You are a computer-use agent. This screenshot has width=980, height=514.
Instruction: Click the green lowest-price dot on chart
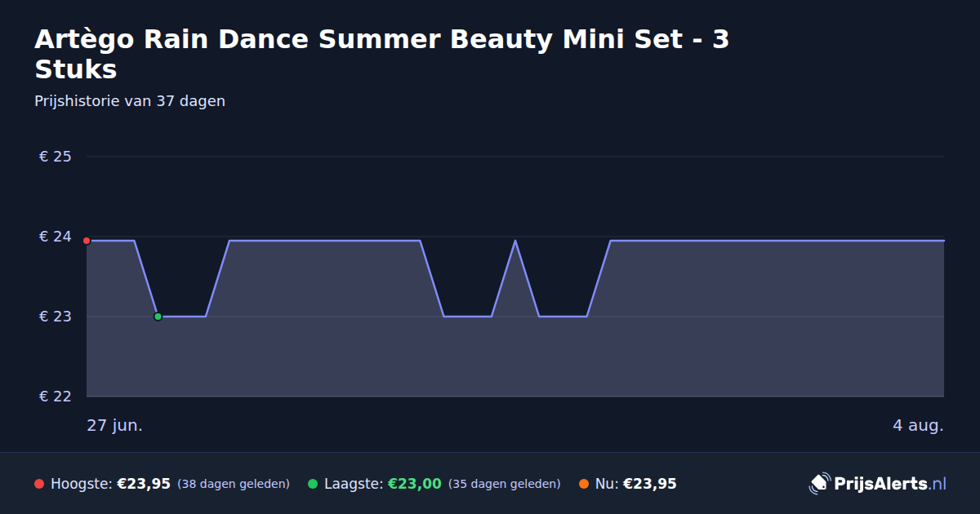click(x=158, y=317)
